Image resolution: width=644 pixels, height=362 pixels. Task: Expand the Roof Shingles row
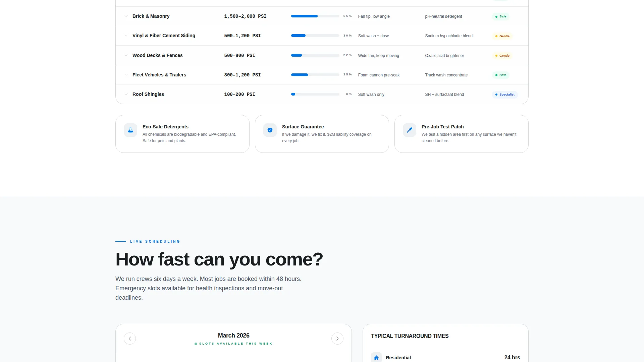[x=126, y=94]
